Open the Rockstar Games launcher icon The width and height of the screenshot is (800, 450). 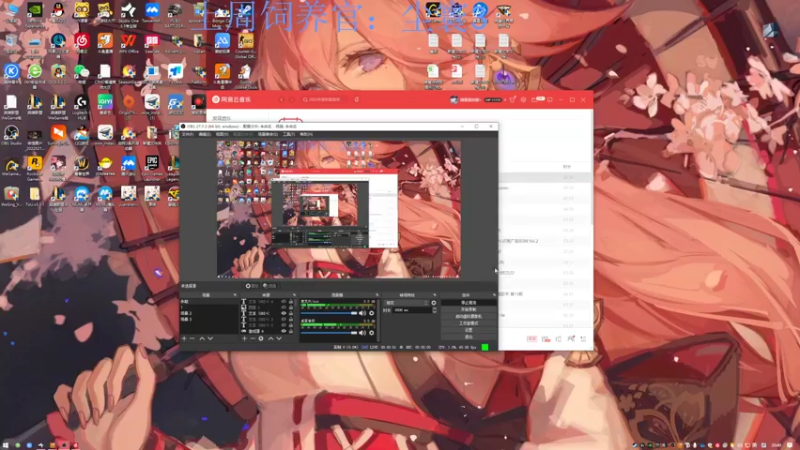[x=35, y=163]
